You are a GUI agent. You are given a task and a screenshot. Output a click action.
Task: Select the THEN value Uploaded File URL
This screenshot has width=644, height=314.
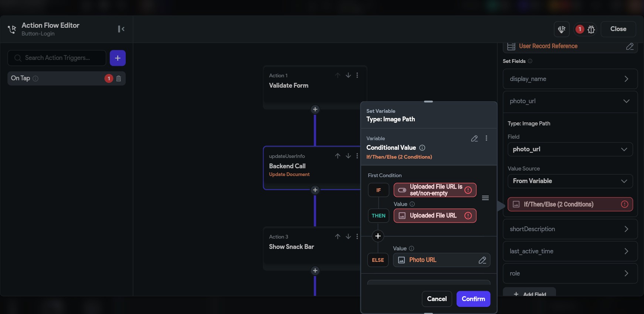(x=435, y=216)
